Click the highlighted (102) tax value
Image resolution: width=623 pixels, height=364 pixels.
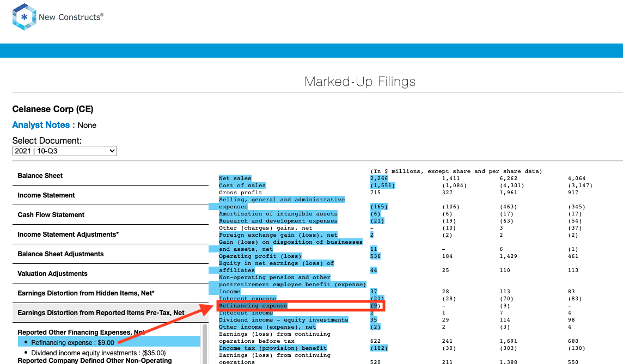tap(379, 348)
